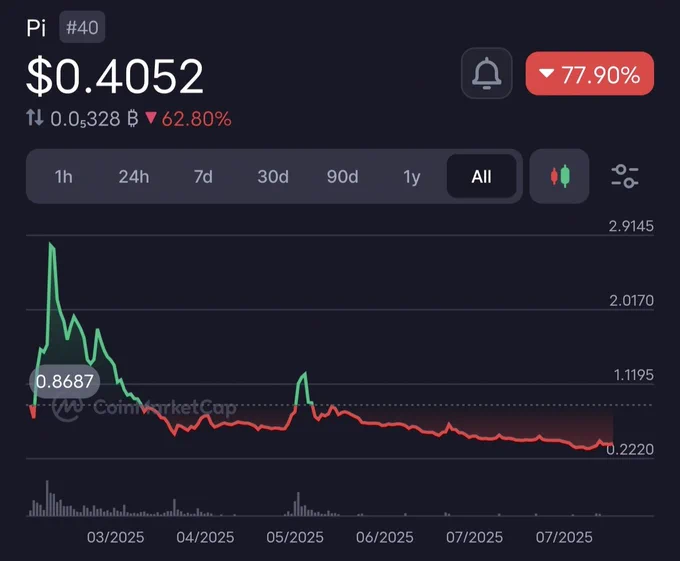Tap the Pi coin name
Viewport: 680px width, 561px height.
(x=36, y=28)
